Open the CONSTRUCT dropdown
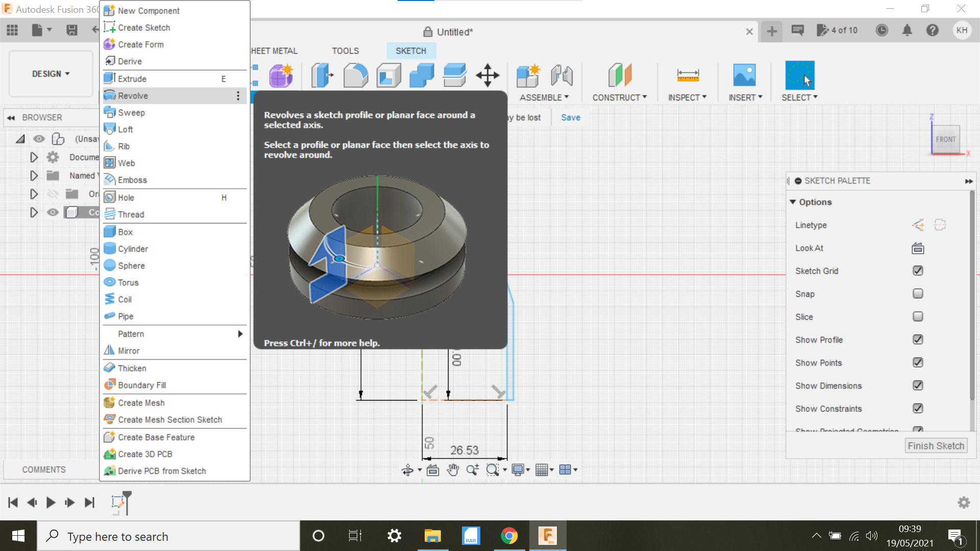The image size is (980, 551). click(x=620, y=97)
